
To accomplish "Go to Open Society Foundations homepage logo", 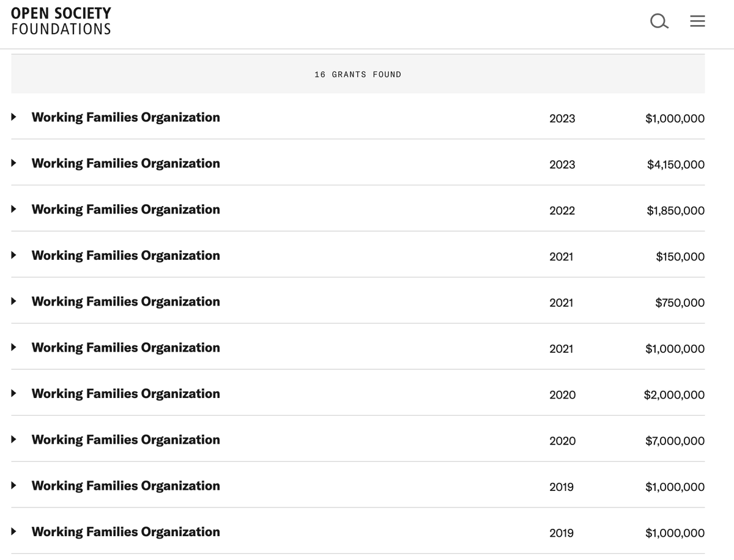I will point(61,21).
